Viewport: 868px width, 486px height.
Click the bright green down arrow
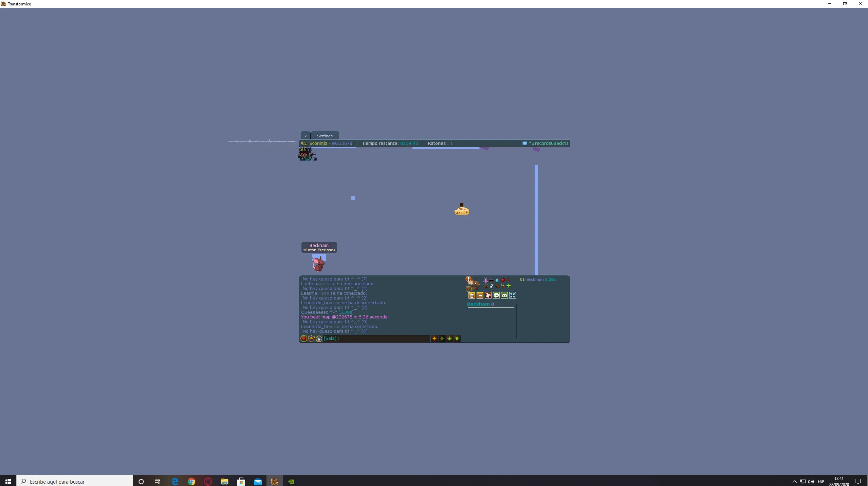(x=449, y=338)
